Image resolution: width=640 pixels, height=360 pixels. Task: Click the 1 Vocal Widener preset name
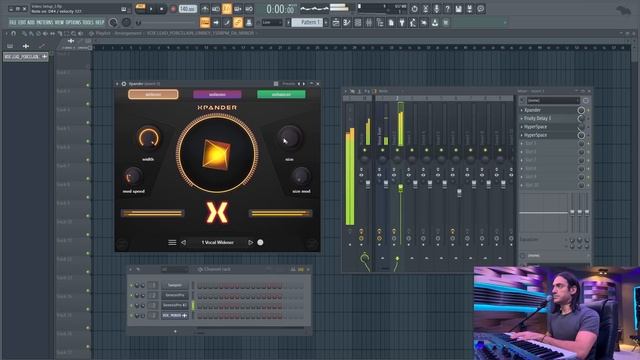pos(218,242)
